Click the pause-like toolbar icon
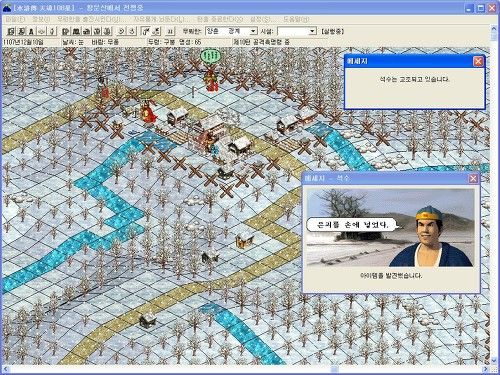Screen dimensions: 500x375 pyautogui.click(x=170, y=31)
